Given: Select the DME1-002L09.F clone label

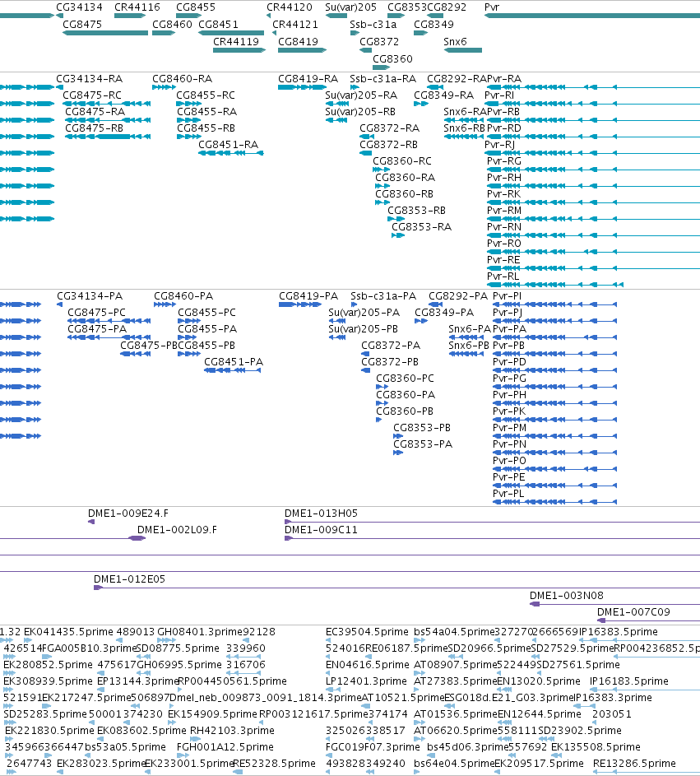Looking at the screenshot, I should pyautogui.click(x=177, y=530).
